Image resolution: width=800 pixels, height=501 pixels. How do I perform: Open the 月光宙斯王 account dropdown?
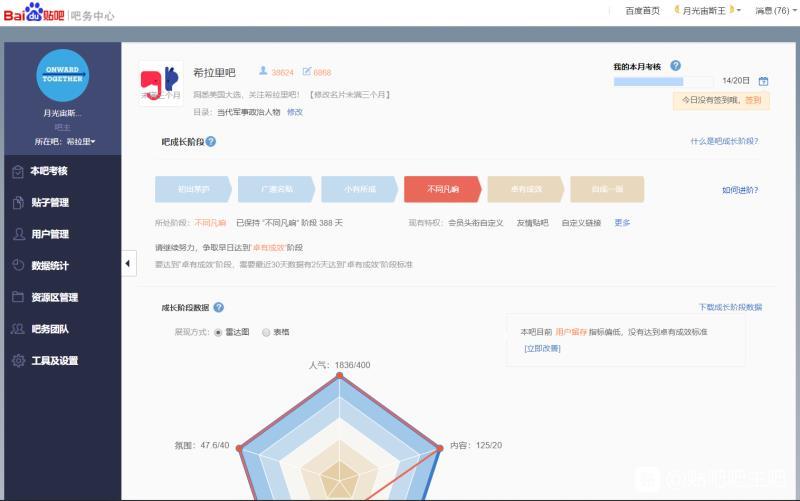pyautogui.click(x=708, y=11)
